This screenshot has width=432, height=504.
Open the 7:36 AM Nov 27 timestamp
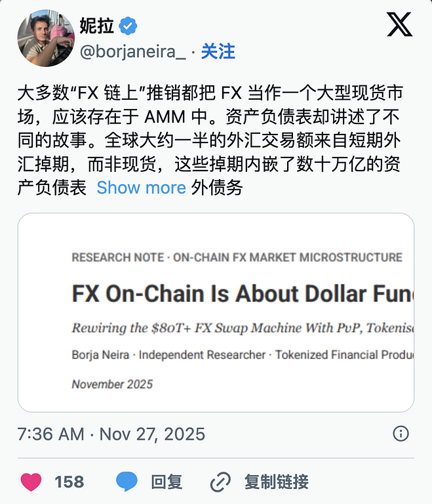(111, 434)
